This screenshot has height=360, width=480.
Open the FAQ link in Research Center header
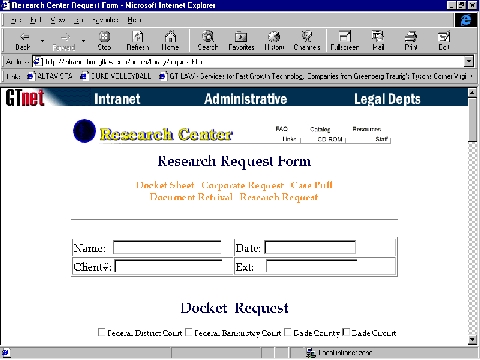[x=282, y=129]
